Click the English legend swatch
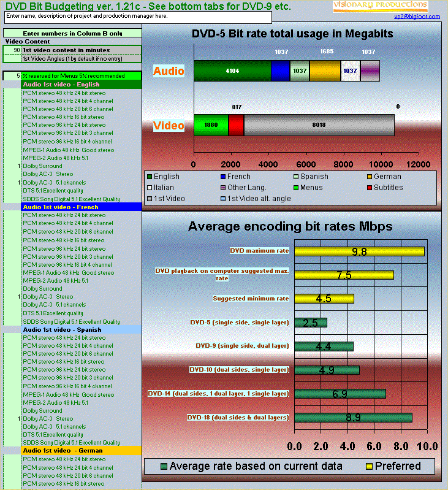The width and height of the screenshot is (448, 490). [x=150, y=177]
